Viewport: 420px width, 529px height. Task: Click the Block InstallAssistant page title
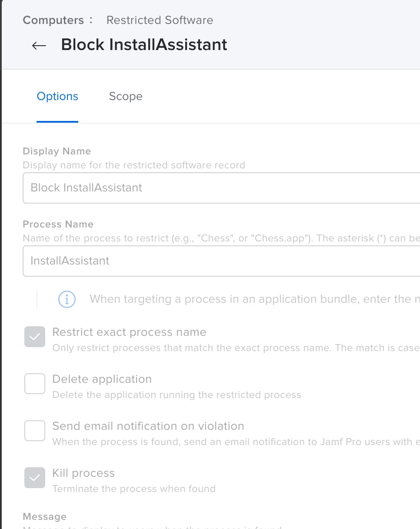144,45
